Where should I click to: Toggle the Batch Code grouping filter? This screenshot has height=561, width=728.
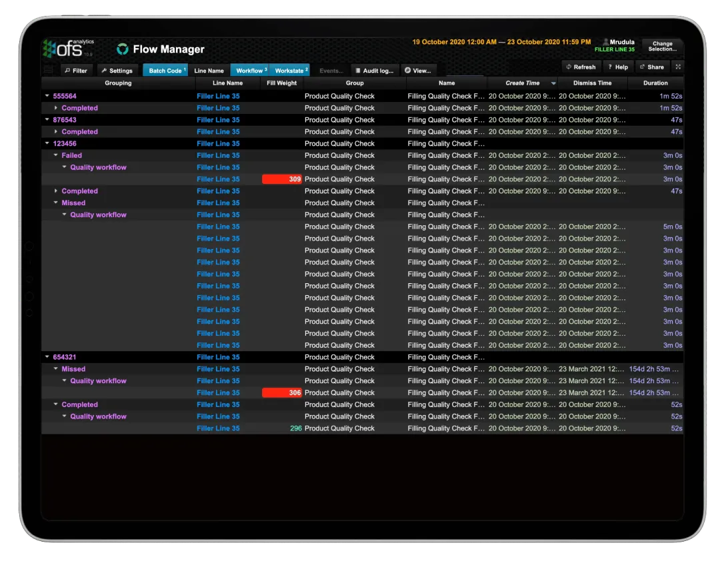(x=165, y=70)
